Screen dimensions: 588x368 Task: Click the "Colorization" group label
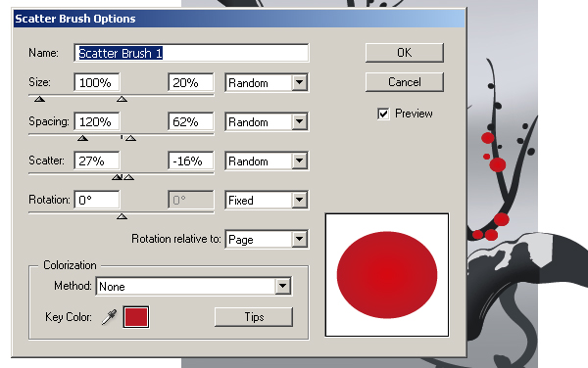tap(70, 265)
